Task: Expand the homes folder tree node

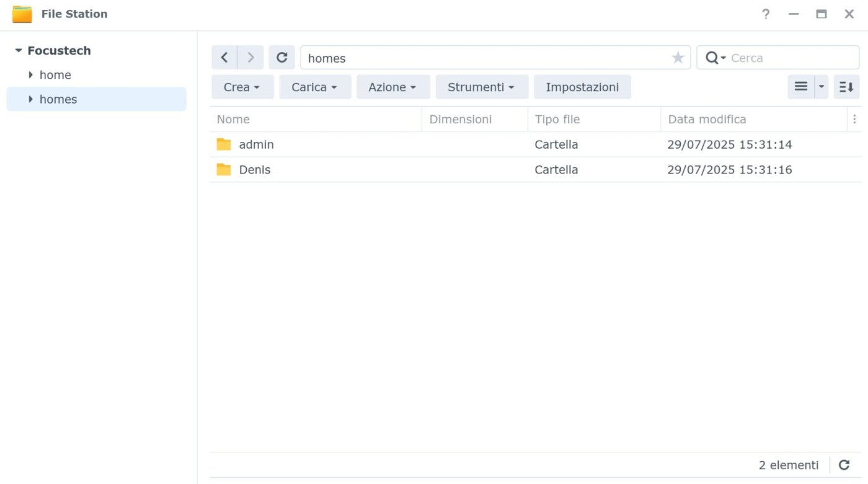Action: [30, 99]
